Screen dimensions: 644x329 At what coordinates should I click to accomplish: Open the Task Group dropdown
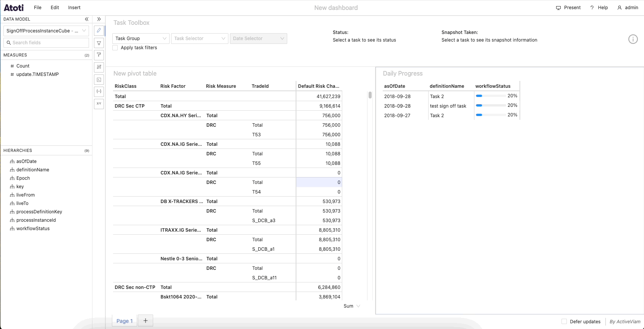(141, 39)
